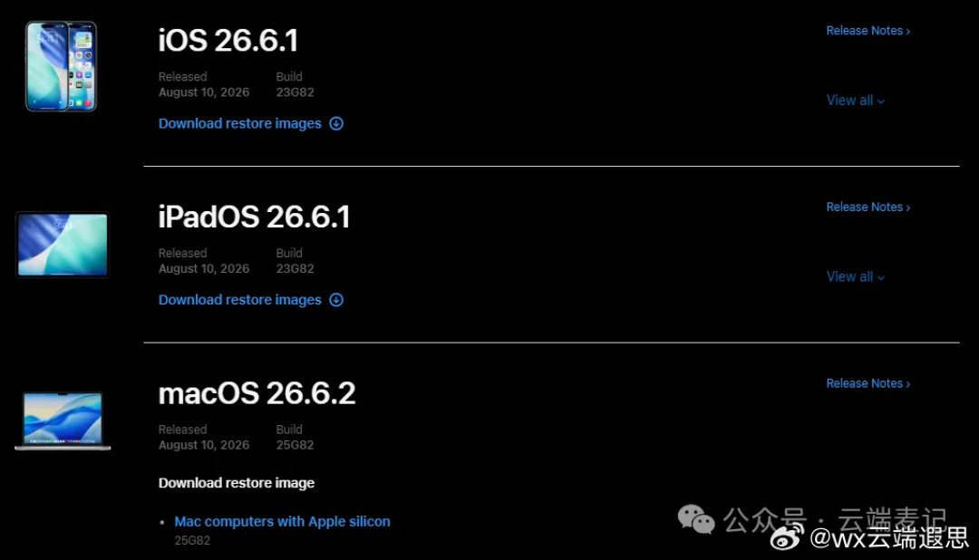
Task: Open Release Notes for iPadOS 26.6.1
Action: (868, 208)
